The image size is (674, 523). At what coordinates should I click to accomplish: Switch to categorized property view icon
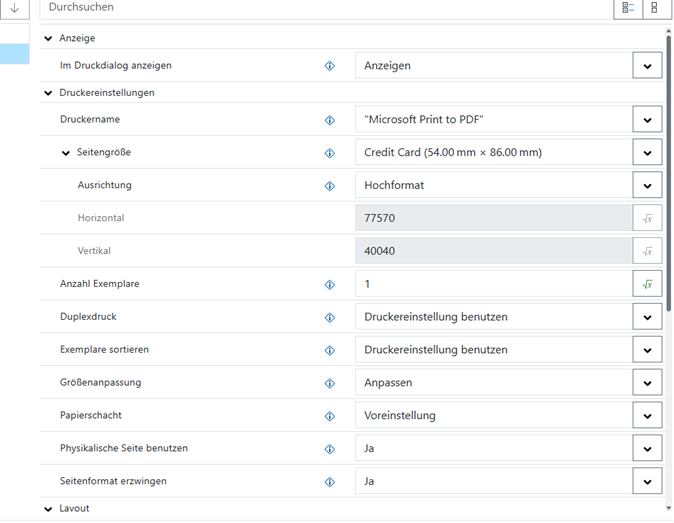click(x=628, y=8)
